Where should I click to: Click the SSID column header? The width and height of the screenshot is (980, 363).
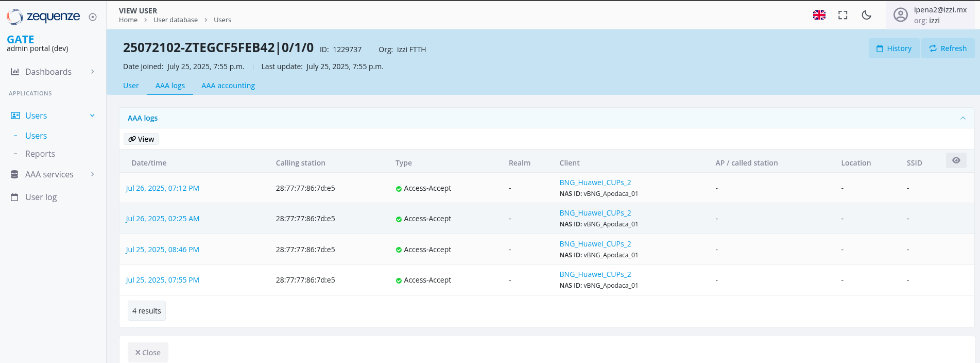(x=915, y=163)
